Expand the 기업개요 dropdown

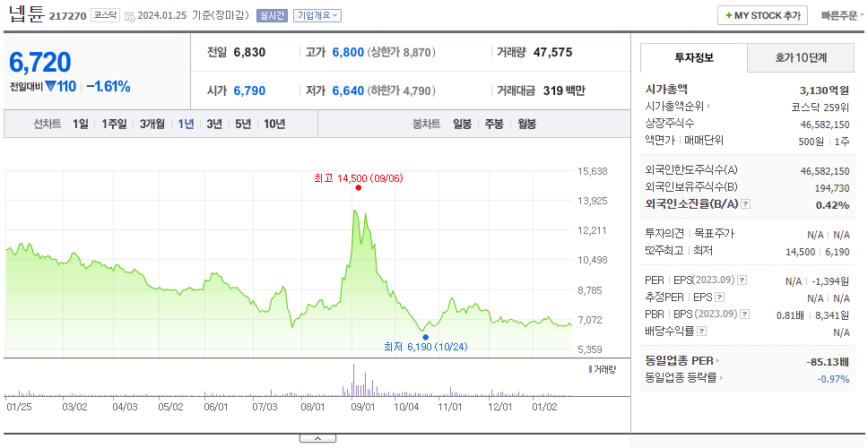click(x=317, y=15)
